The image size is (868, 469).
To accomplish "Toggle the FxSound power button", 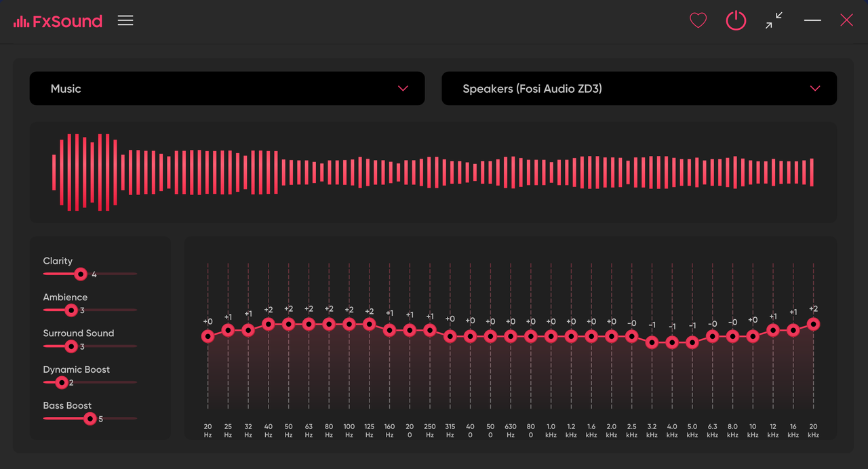I will (736, 20).
